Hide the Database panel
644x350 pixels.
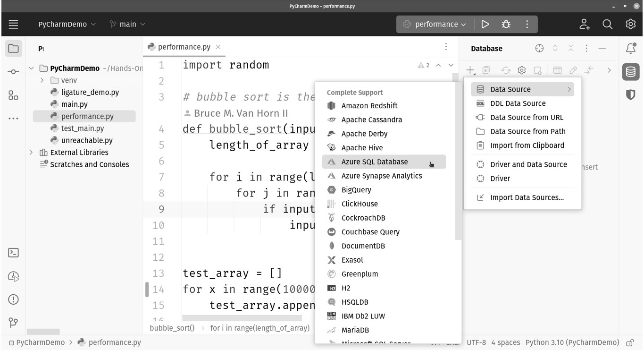602,48
